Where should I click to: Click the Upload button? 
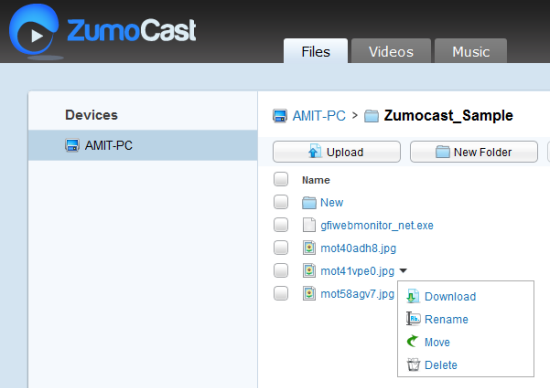point(337,152)
